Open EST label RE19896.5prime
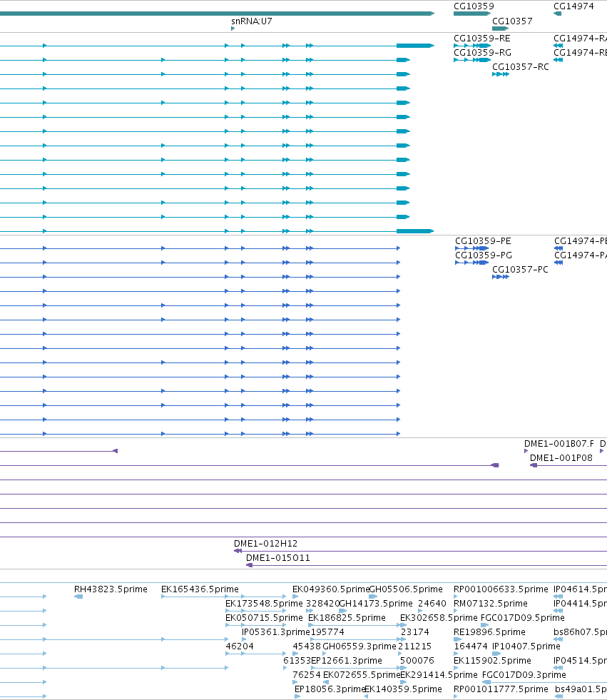The image size is (607, 700). pos(489,632)
